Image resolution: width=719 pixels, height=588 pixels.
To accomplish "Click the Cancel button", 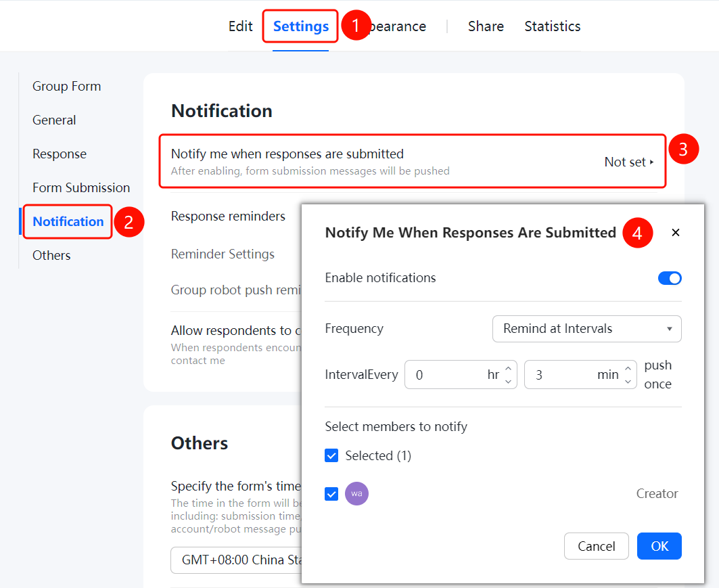I will click(596, 546).
